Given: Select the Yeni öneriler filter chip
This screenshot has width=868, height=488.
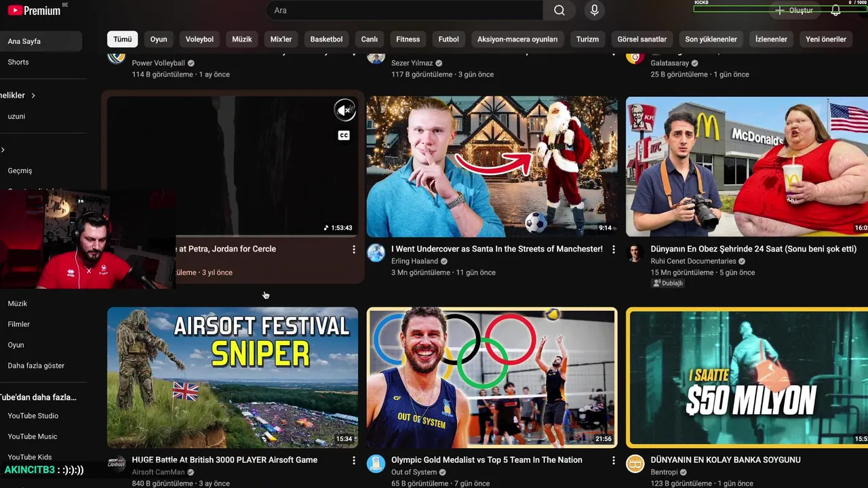Looking at the screenshot, I should [x=826, y=39].
